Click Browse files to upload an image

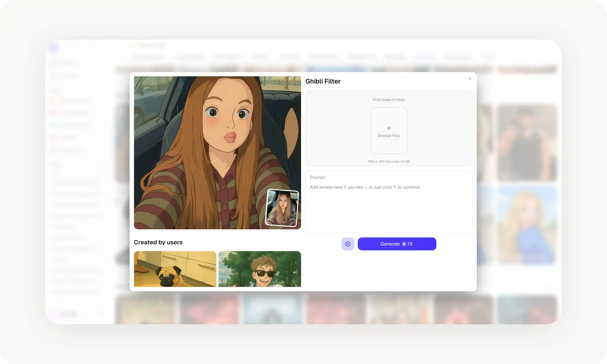pos(388,136)
